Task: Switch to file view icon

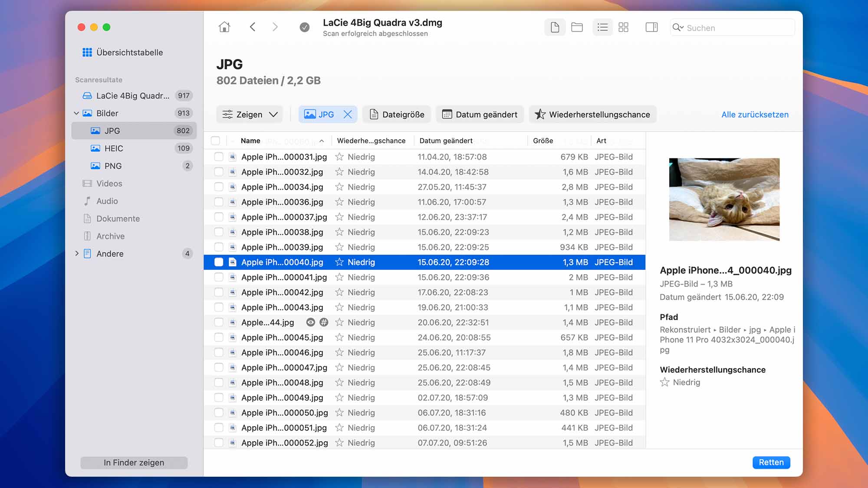Action: click(555, 27)
